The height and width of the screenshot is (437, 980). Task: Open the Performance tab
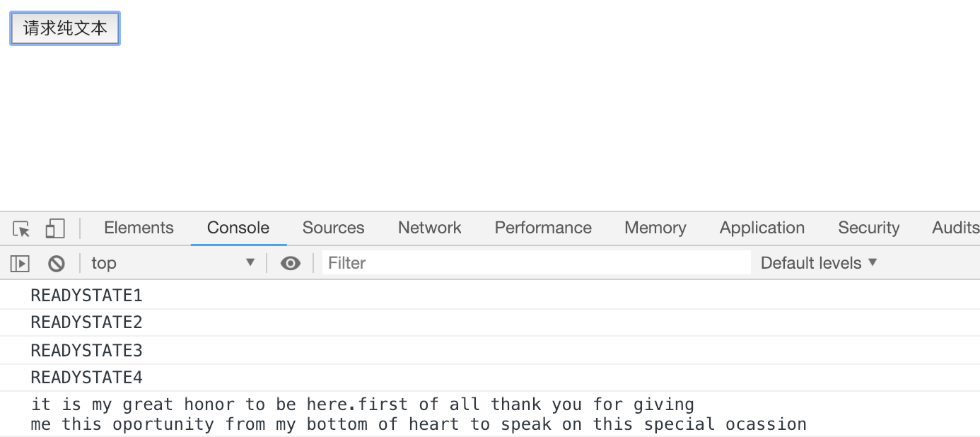[x=542, y=228]
